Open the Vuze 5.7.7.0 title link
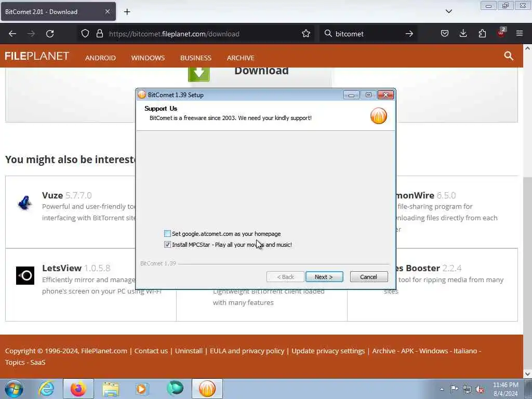This screenshot has width=532, height=399. (67, 195)
